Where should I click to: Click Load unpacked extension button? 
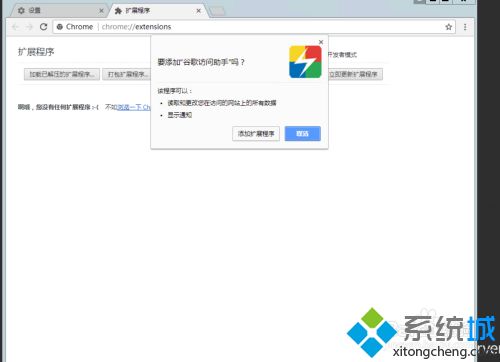click(62, 74)
